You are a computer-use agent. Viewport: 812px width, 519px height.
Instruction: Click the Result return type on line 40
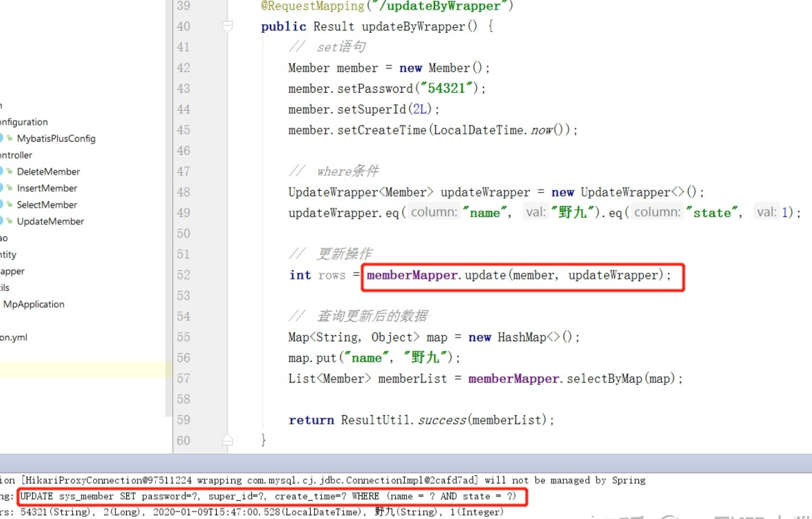point(334,27)
